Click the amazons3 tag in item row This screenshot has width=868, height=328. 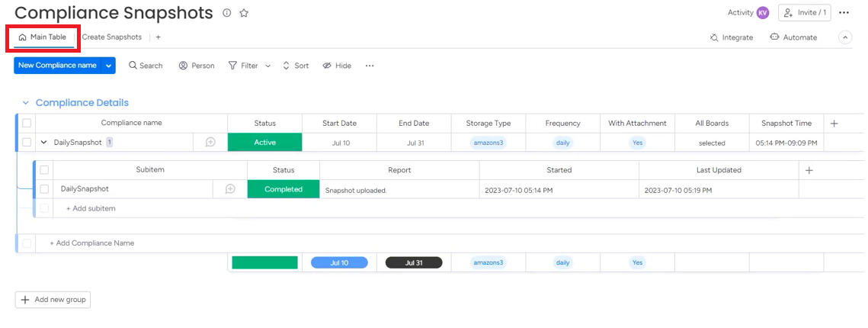point(488,143)
